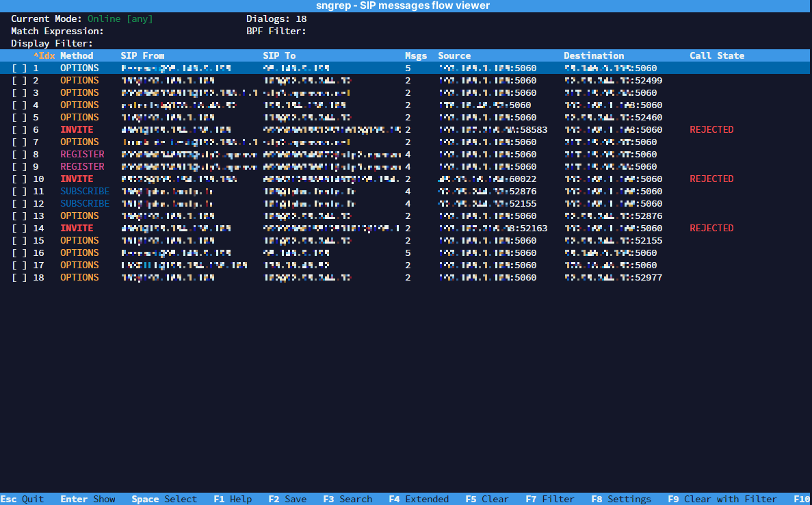Click the Msgs column header
Image resolution: width=812 pixels, height=505 pixels.
click(416, 56)
